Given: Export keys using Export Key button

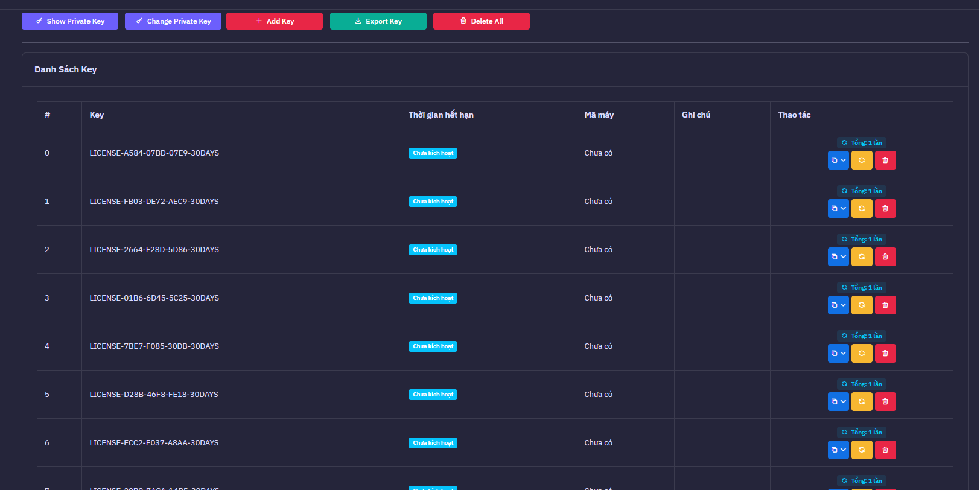Looking at the screenshot, I should [x=378, y=21].
